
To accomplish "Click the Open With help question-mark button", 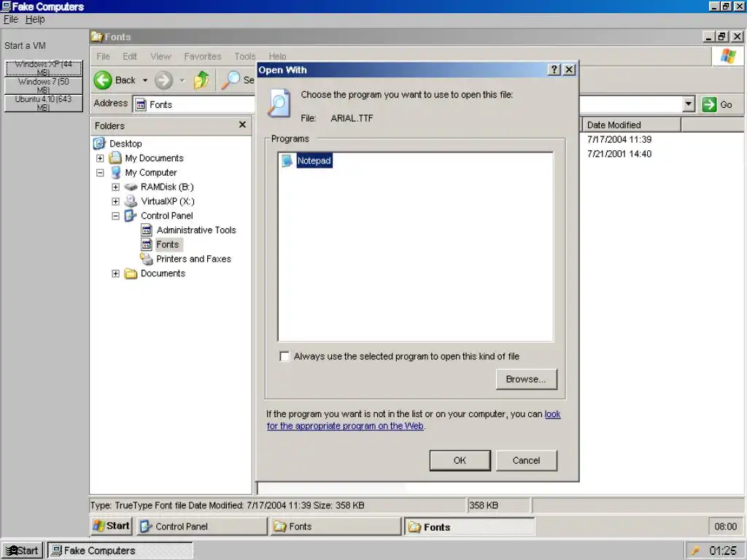I will 554,69.
